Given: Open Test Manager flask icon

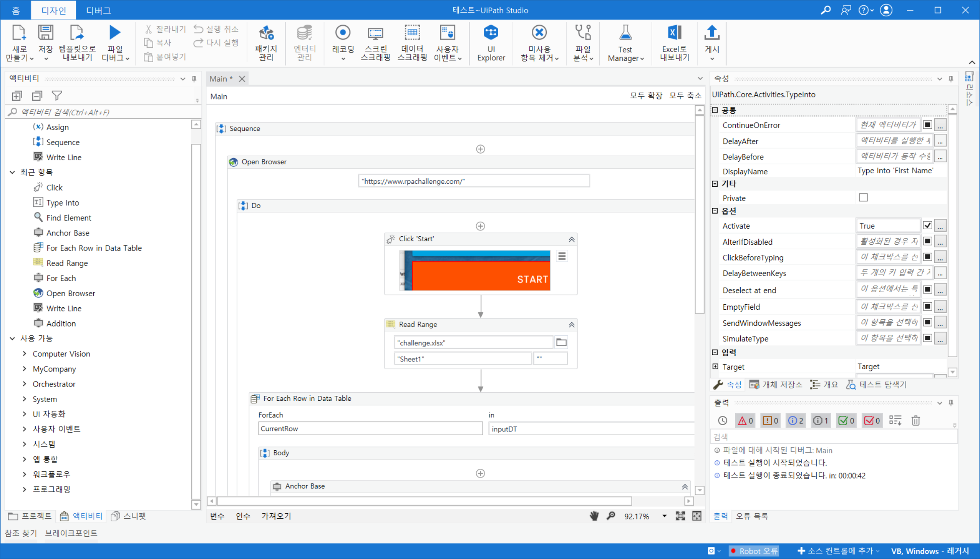Looking at the screenshot, I should point(625,33).
